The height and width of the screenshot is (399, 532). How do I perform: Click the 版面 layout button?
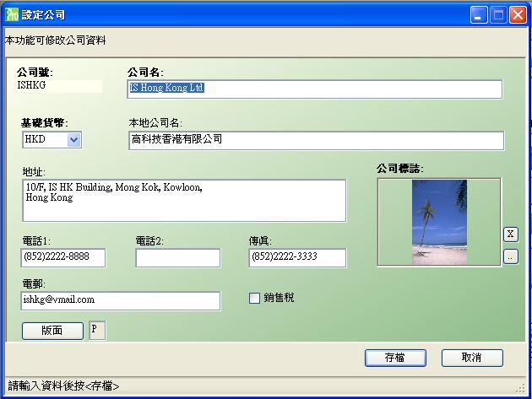click(52, 331)
